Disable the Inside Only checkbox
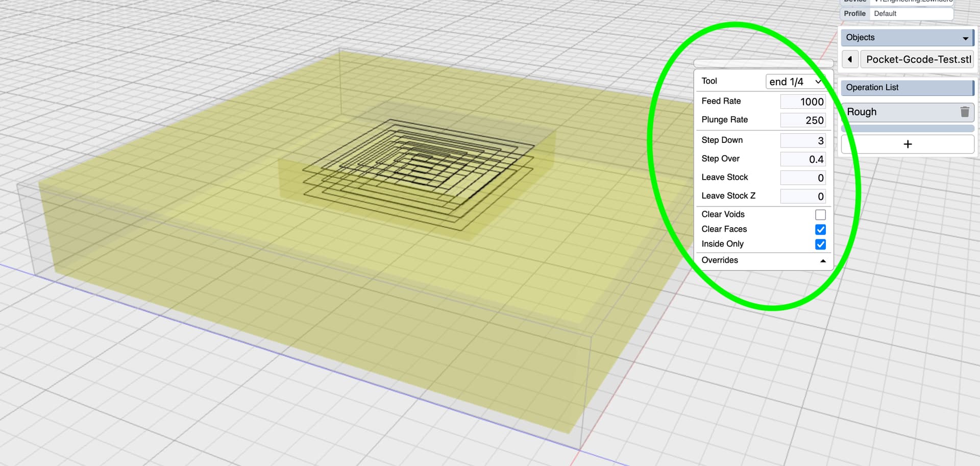Screen dimensions: 980x466 [820, 244]
